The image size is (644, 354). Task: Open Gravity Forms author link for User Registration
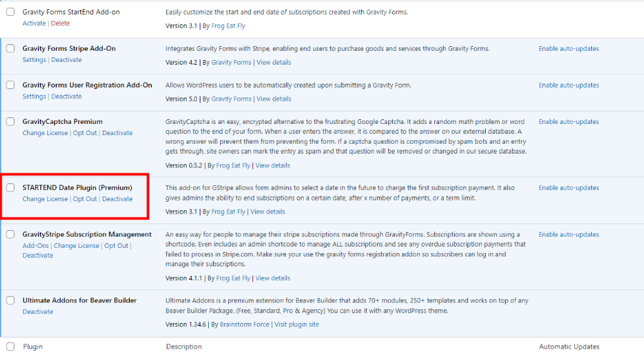pyautogui.click(x=231, y=99)
